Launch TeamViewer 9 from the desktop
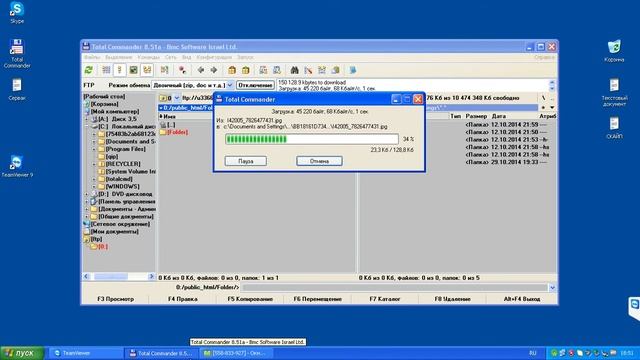The width and height of the screenshot is (640, 360). point(17,166)
